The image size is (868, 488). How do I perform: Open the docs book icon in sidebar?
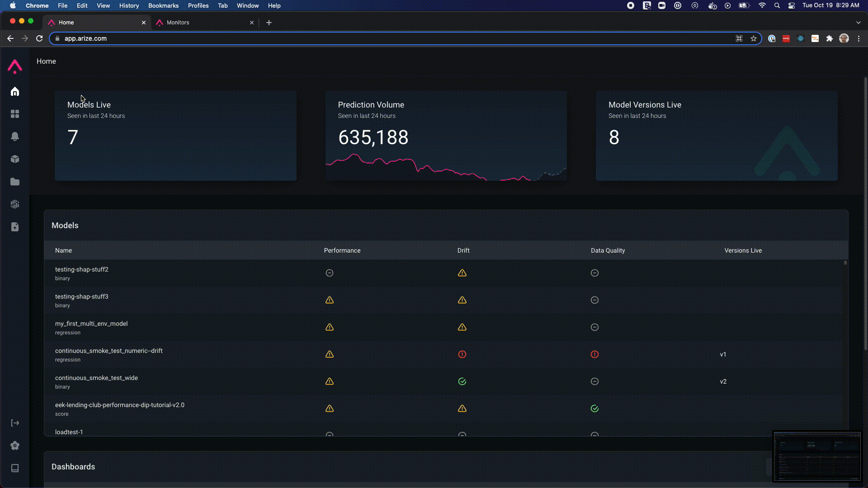tap(15, 468)
